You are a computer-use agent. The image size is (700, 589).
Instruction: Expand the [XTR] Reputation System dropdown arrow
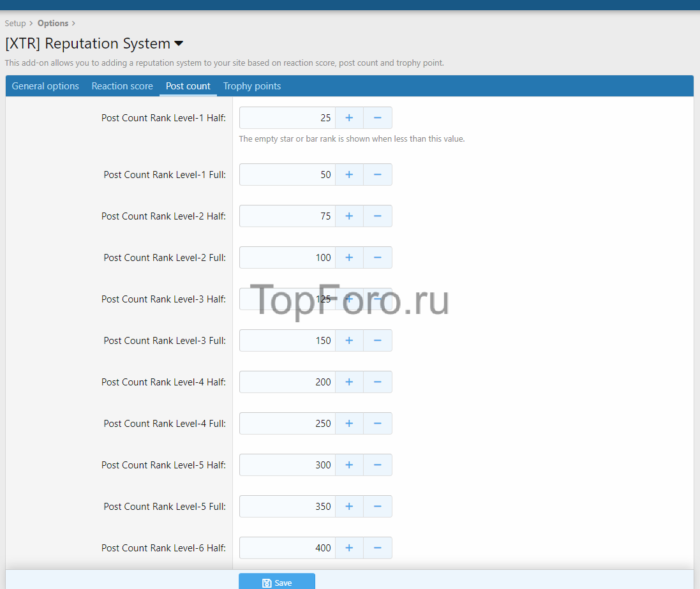click(x=179, y=44)
